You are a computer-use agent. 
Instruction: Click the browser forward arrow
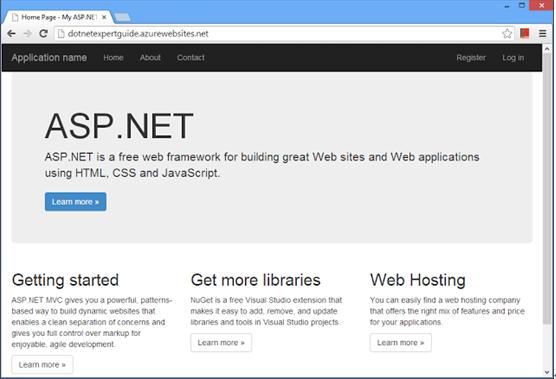coord(27,34)
